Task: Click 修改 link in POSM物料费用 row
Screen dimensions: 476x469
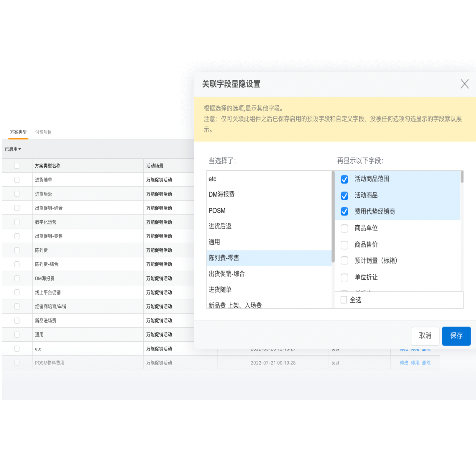Action: click(404, 363)
